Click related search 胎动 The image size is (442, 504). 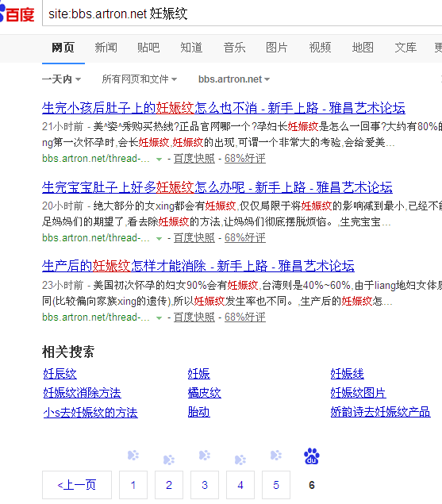(x=198, y=413)
